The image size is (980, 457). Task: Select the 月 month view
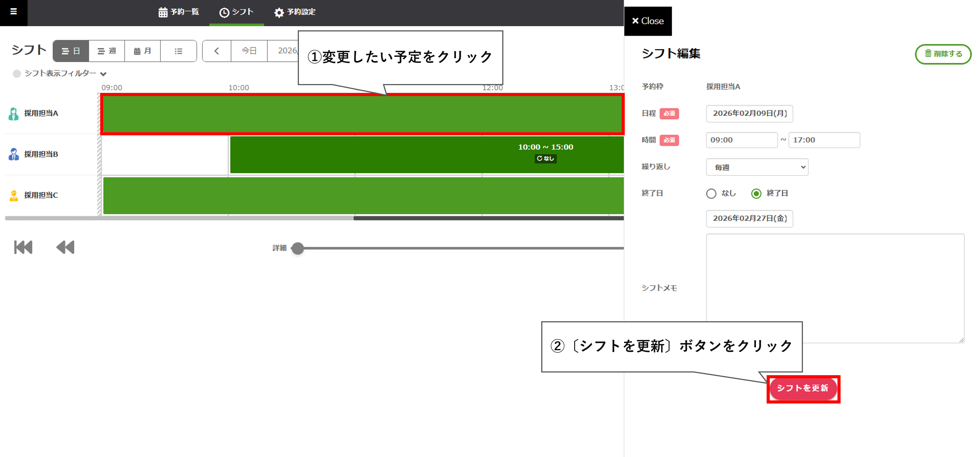click(142, 51)
